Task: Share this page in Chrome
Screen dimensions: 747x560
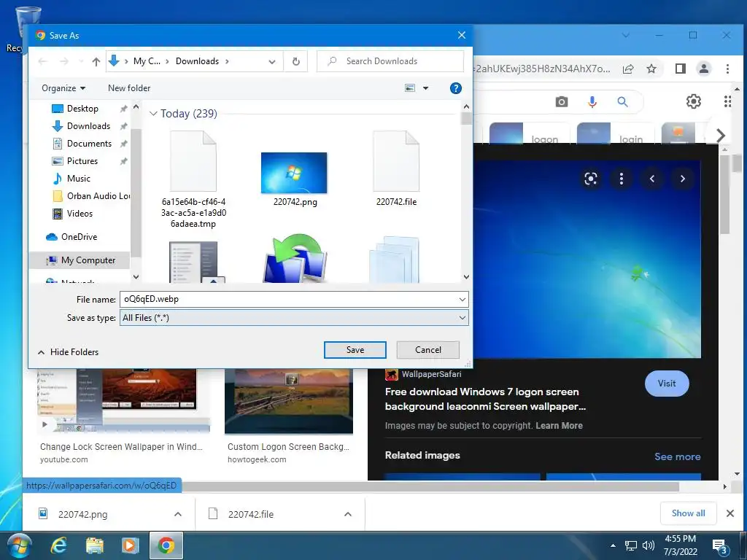Action: [628, 69]
